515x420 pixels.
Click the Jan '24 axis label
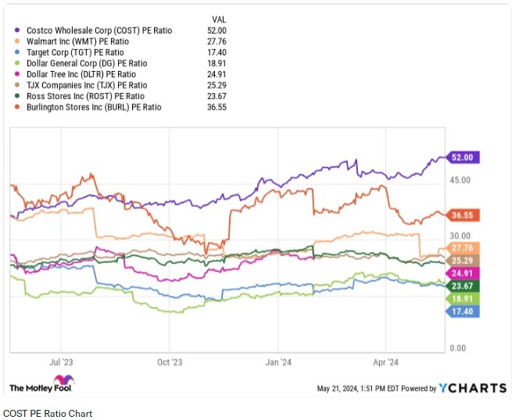pyautogui.click(x=279, y=362)
